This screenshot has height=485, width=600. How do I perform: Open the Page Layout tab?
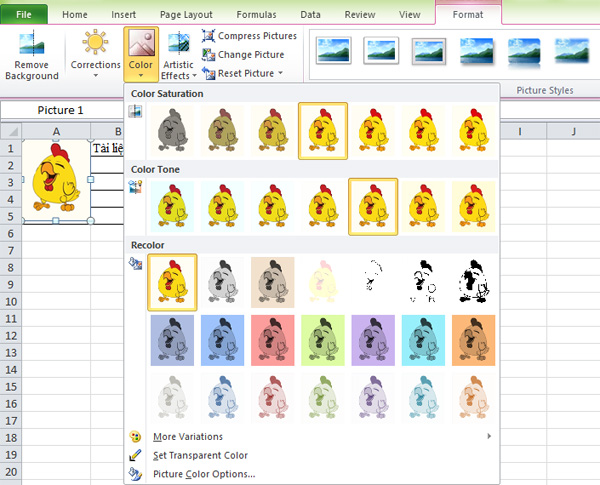click(x=186, y=15)
